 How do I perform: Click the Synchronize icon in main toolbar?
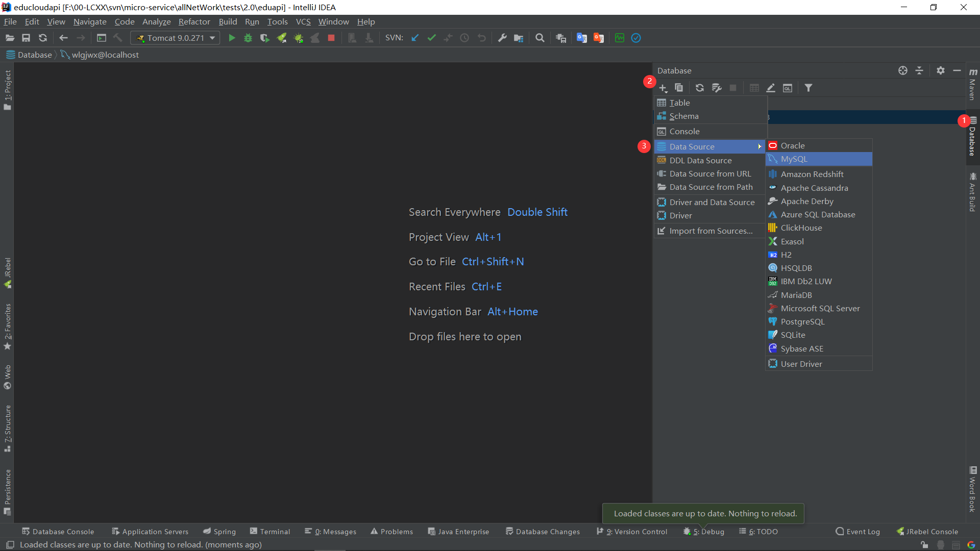(43, 38)
